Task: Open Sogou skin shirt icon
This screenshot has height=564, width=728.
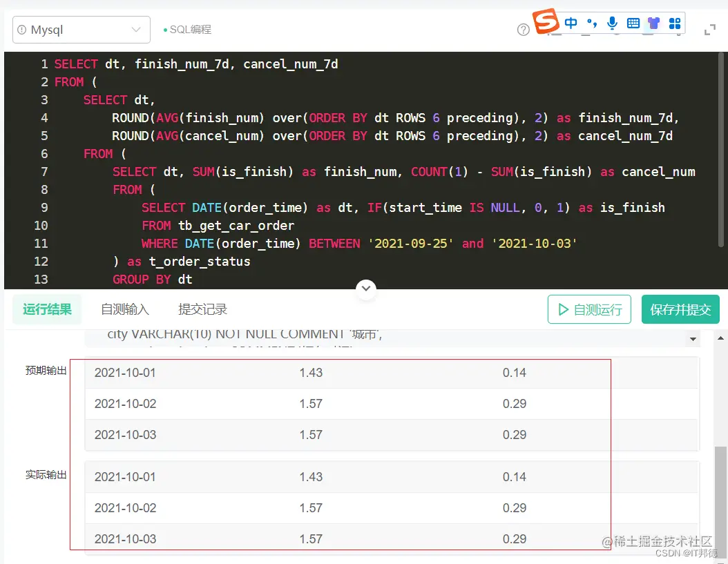Action: point(653,23)
